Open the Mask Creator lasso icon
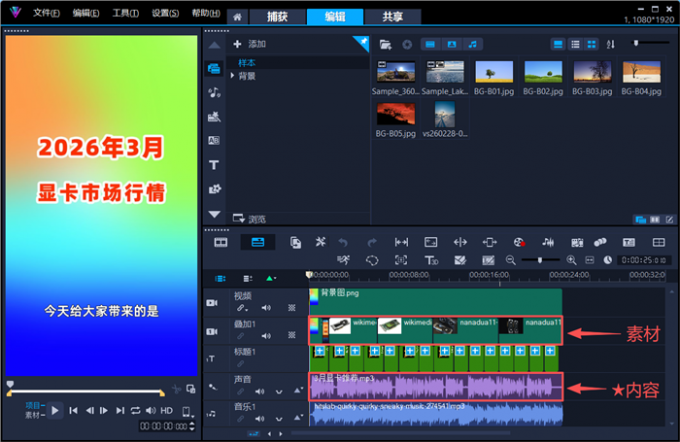The image size is (680, 442). [372, 260]
